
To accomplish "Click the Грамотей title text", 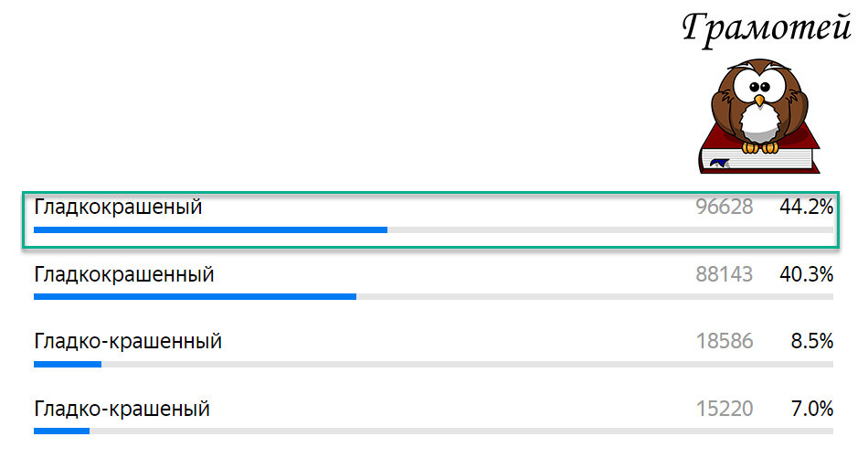I will pos(766,27).
